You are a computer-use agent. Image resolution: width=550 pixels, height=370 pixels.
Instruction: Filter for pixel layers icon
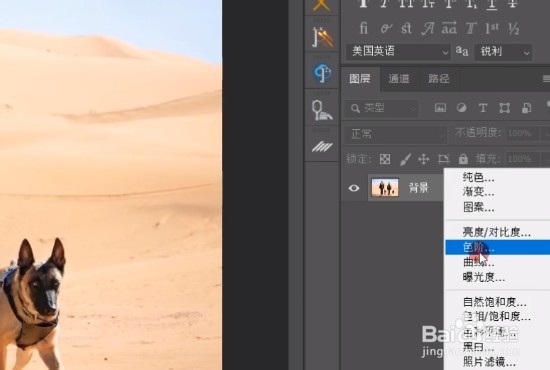tap(440, 108)
